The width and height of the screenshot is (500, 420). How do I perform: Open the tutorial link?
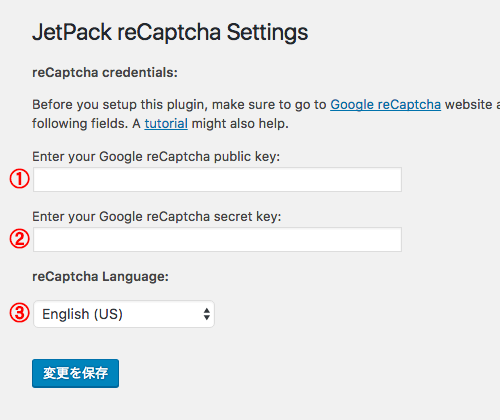pyautogui.click(x=166, y=124)
